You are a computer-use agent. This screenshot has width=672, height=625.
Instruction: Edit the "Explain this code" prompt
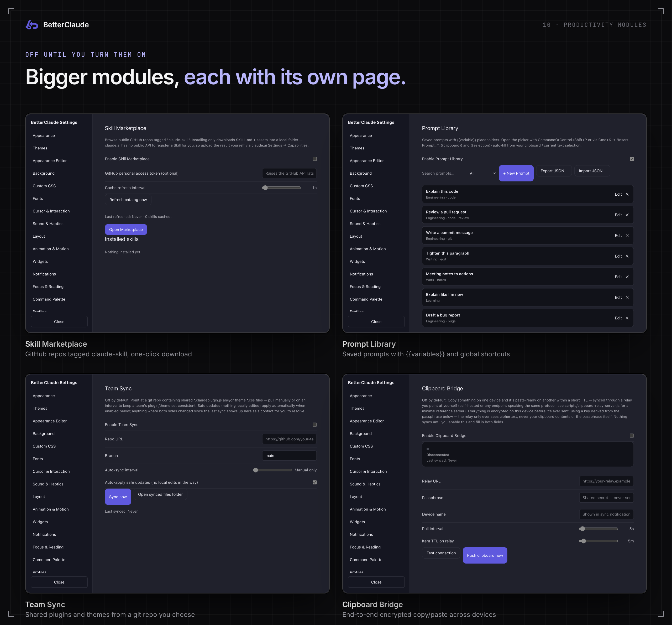click(618, 195)
